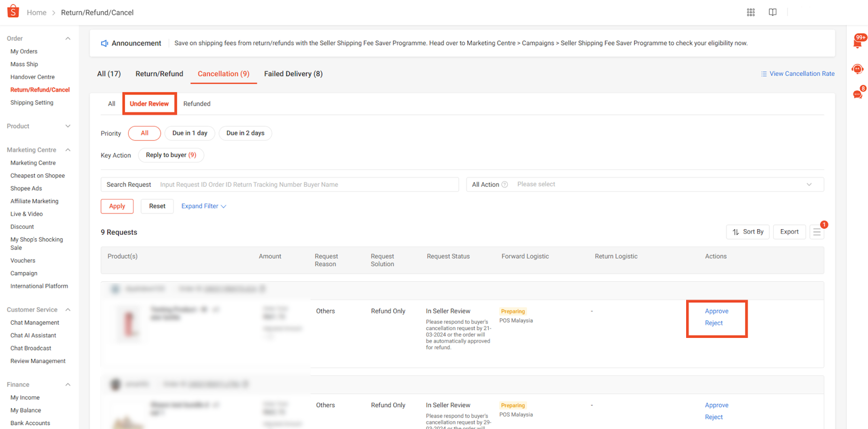Click the Reset button
The width and height of the screenshot is (868, 429).
click(157, 206)
